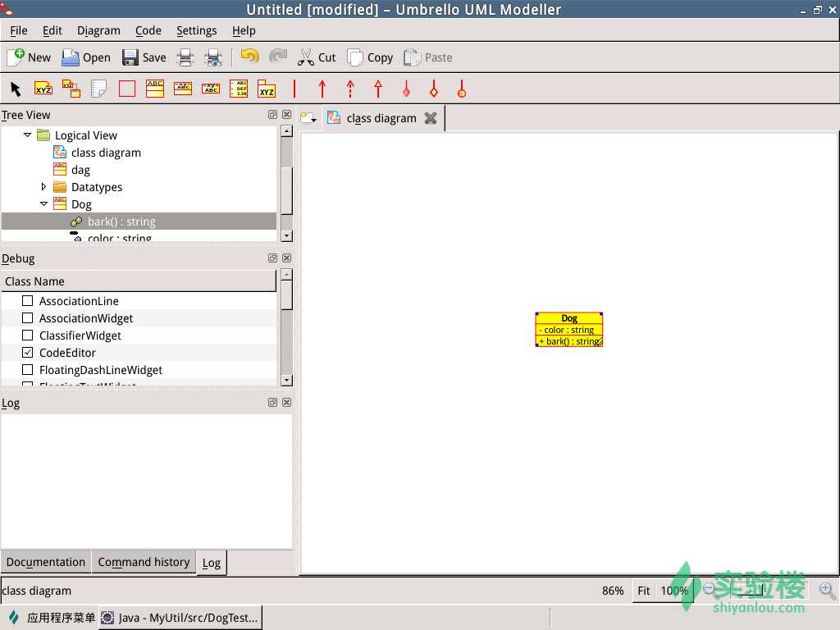This screenshot has width=840, height=630.
Task: Select class diagram in the tree
Action: pos(106,153)
